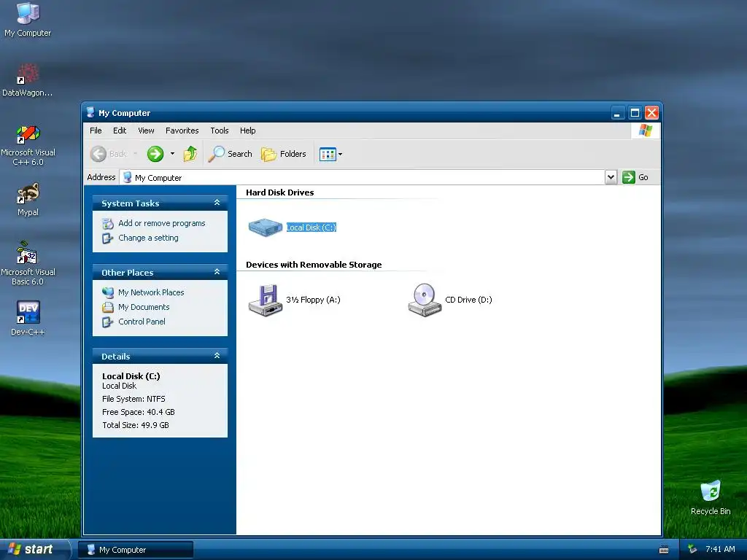Open the Tools menu

coord(220,131)
